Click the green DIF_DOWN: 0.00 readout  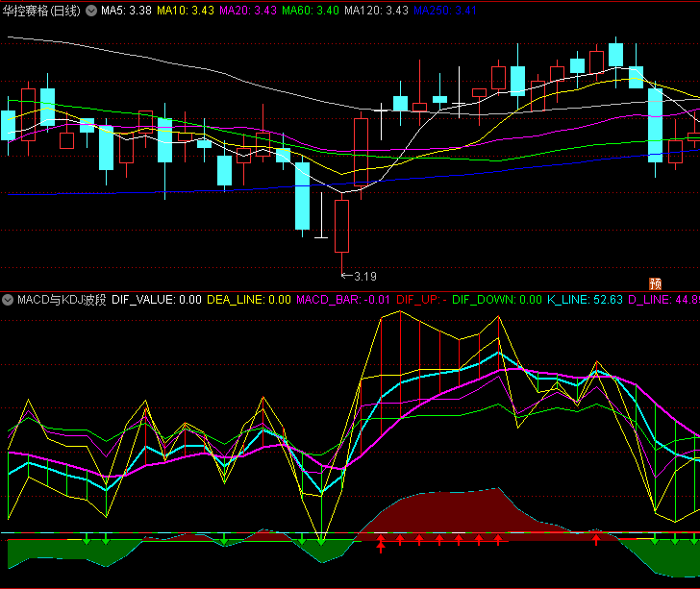coord(497,300)
